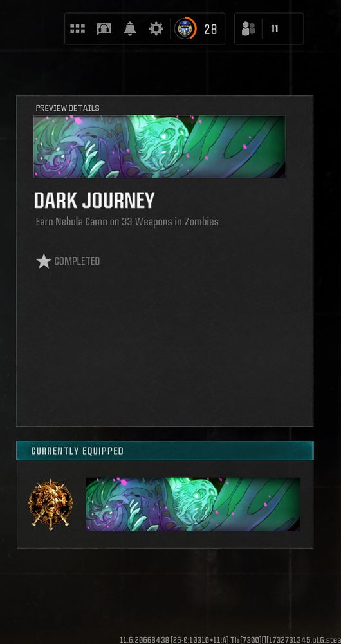Click the Dark Journey calling card preview image
Viewport: 341px width, 644px height.
[160, 147]
